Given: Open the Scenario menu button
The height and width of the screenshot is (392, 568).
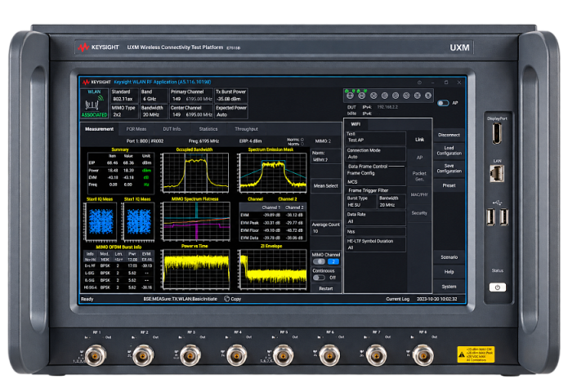Looking at the screenshot, I should click(x=449, y=257).
